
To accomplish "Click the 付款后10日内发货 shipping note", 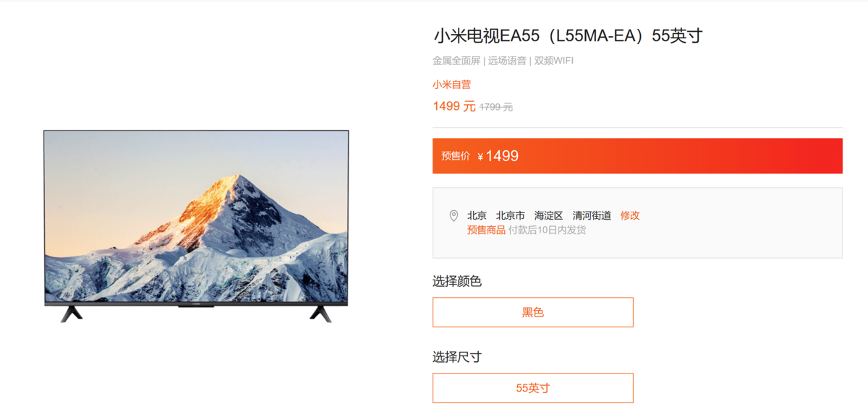I will point(547,230).
